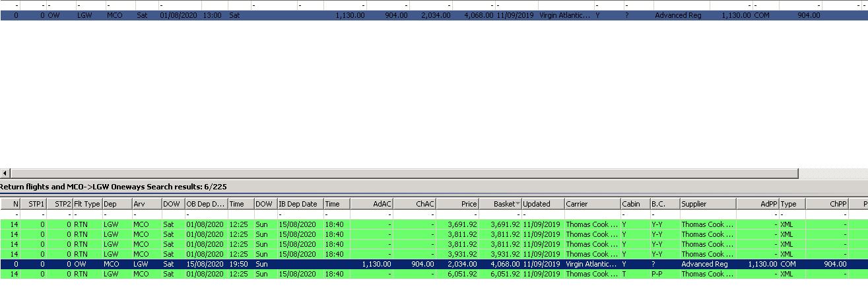
Task: Select the Cabin column header
Action: click(x=635, y=204)
